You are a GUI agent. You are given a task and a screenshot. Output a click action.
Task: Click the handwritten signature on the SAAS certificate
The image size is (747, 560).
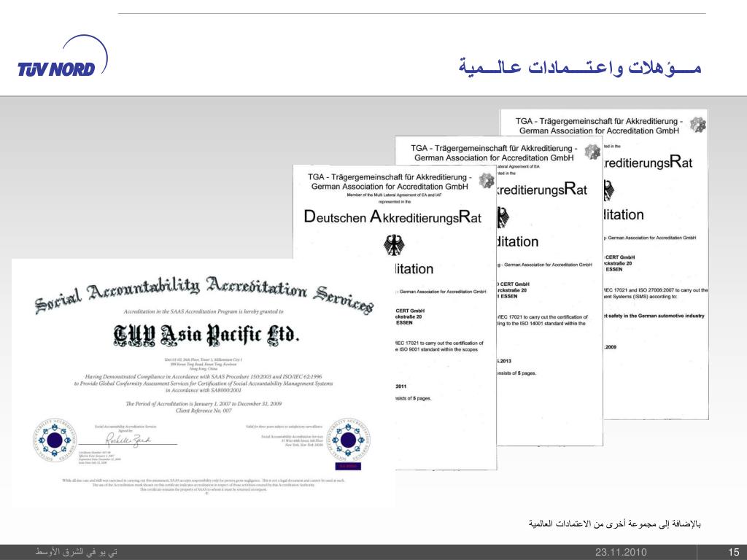pos(128,439)
